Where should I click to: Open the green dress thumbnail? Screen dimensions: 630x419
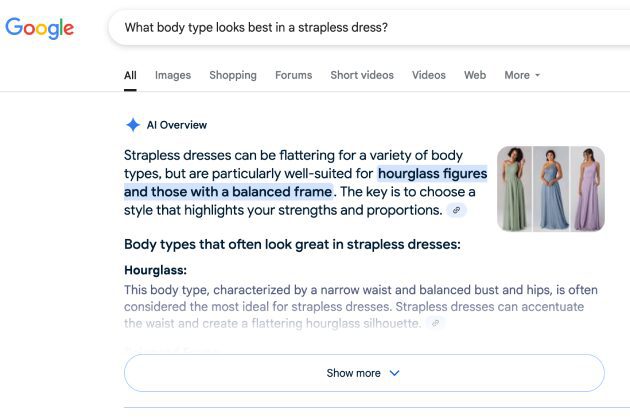514,189
